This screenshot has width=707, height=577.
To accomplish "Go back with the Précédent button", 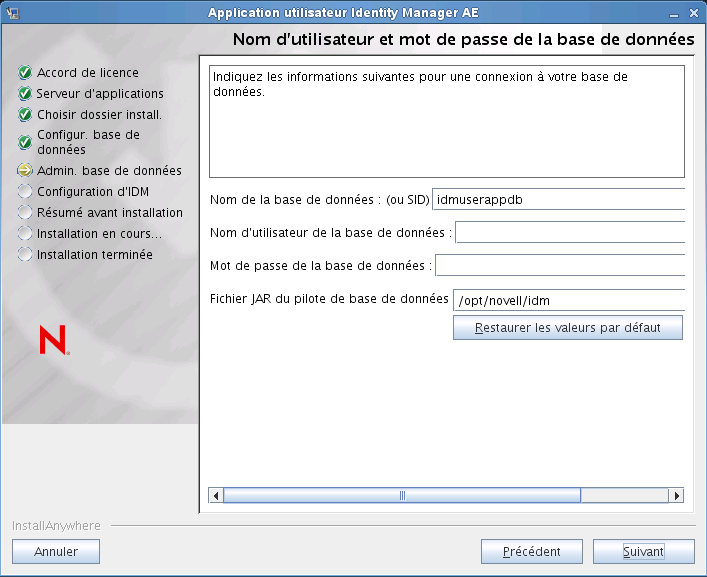I will click(x=532, y=551).
